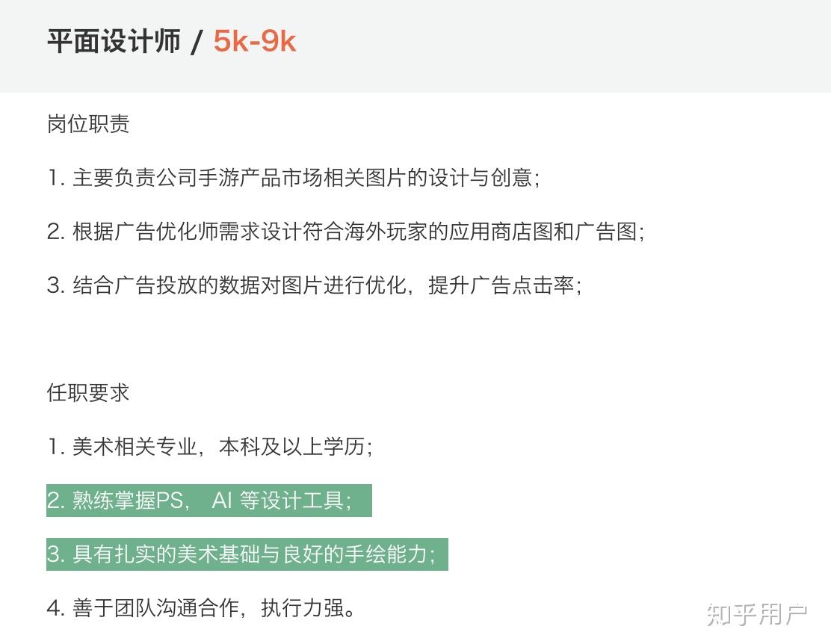Image resolution: width=831 pixels, height=644 pixels.
Task: Click the highlighted 熟练掌握PS, AI line
Action: coord(208,501)
